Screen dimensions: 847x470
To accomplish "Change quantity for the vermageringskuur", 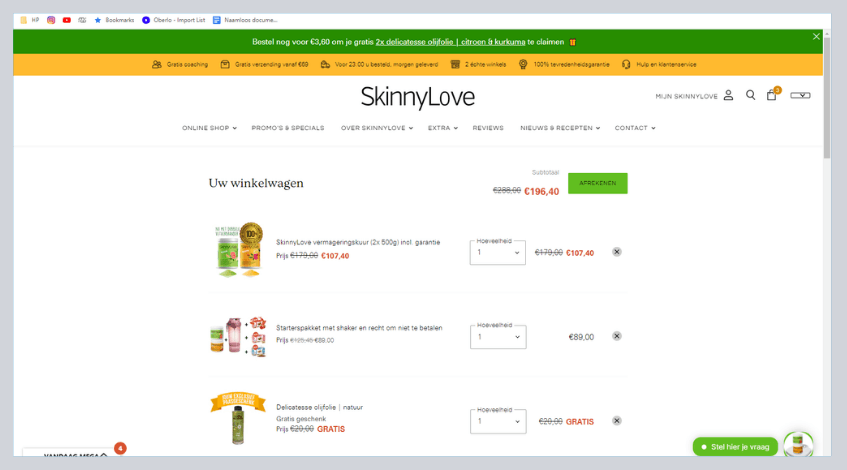I will click(498, 252).
